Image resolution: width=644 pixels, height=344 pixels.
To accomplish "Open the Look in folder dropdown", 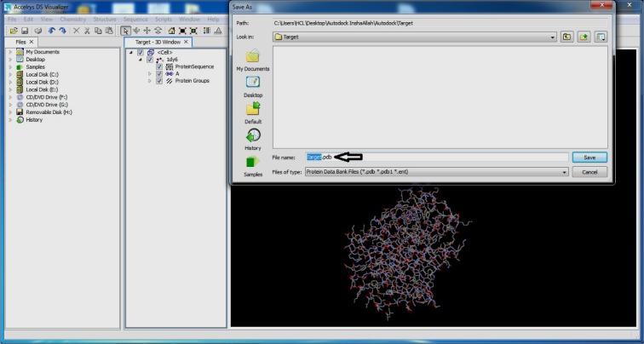I will [x=553, y=37].
